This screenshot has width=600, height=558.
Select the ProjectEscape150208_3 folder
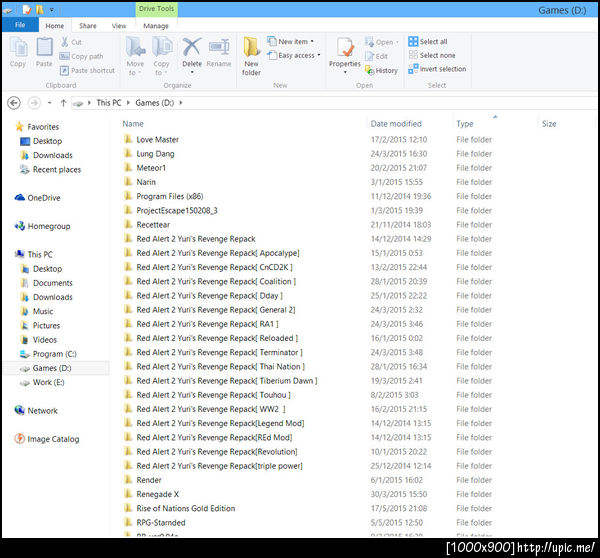(x=177, y=210)
